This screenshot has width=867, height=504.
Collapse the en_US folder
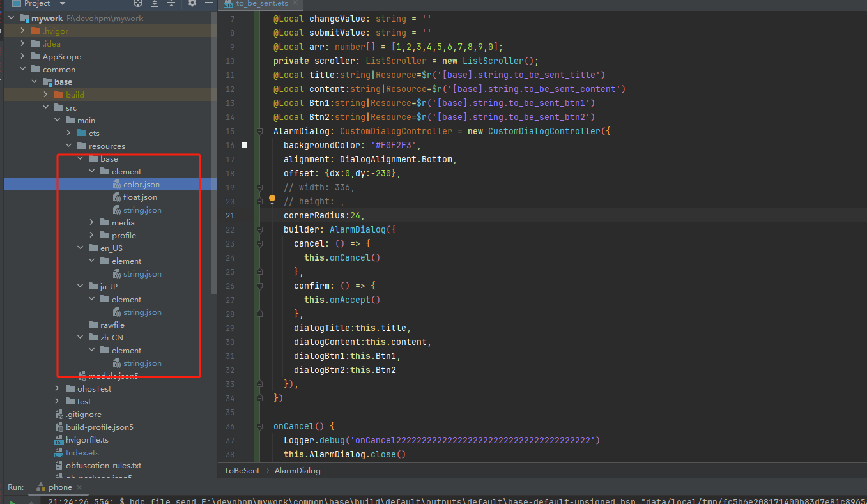click(x=80, y=248)
